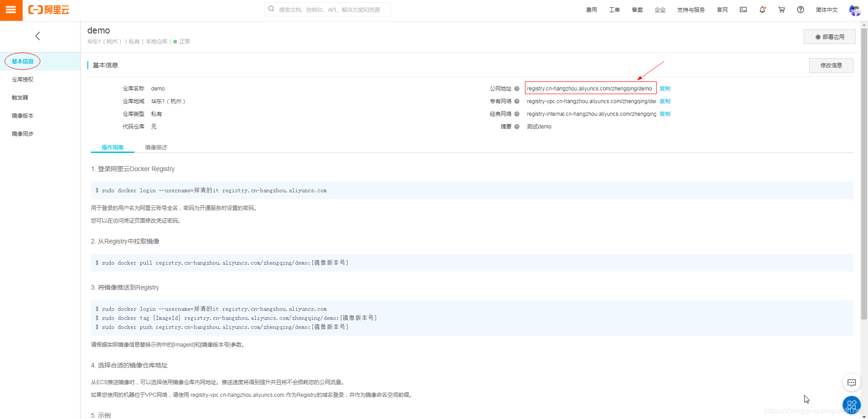Switch to the 镜像描述 tab
868x419 pixels.
point(156,148)
